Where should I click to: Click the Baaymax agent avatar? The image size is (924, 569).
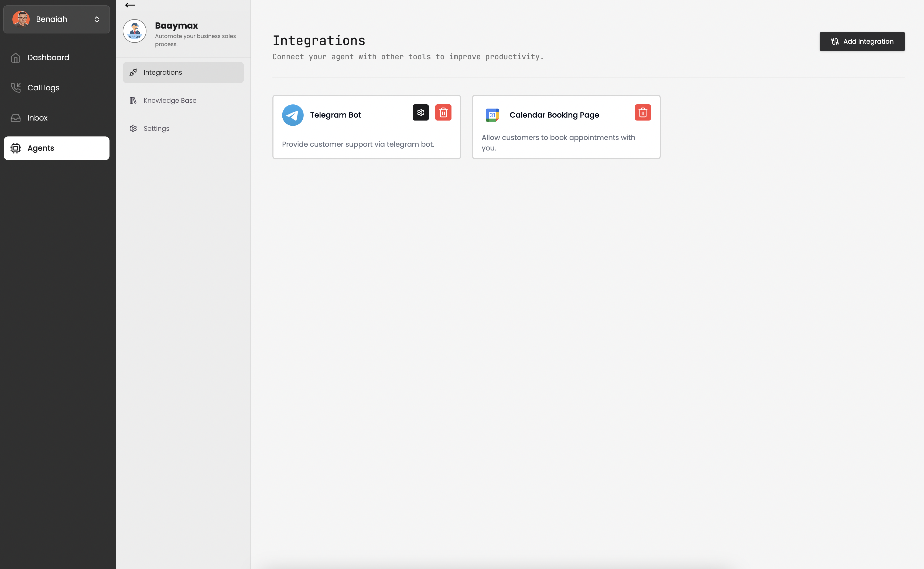click(134, 31)
